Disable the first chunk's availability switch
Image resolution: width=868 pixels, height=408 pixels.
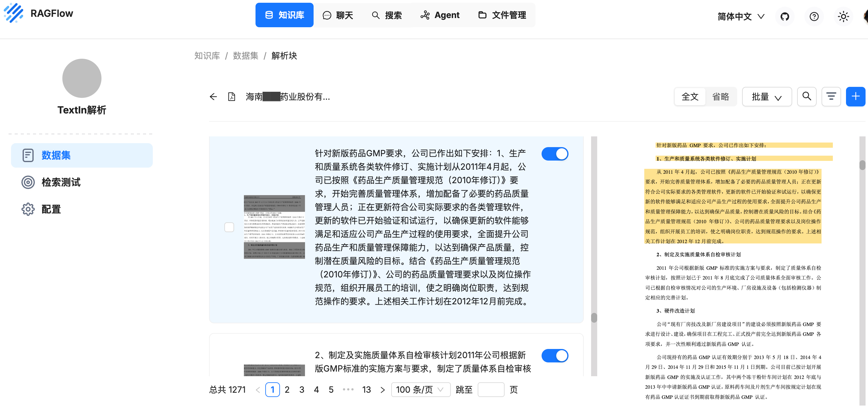[x=555, y=154]
